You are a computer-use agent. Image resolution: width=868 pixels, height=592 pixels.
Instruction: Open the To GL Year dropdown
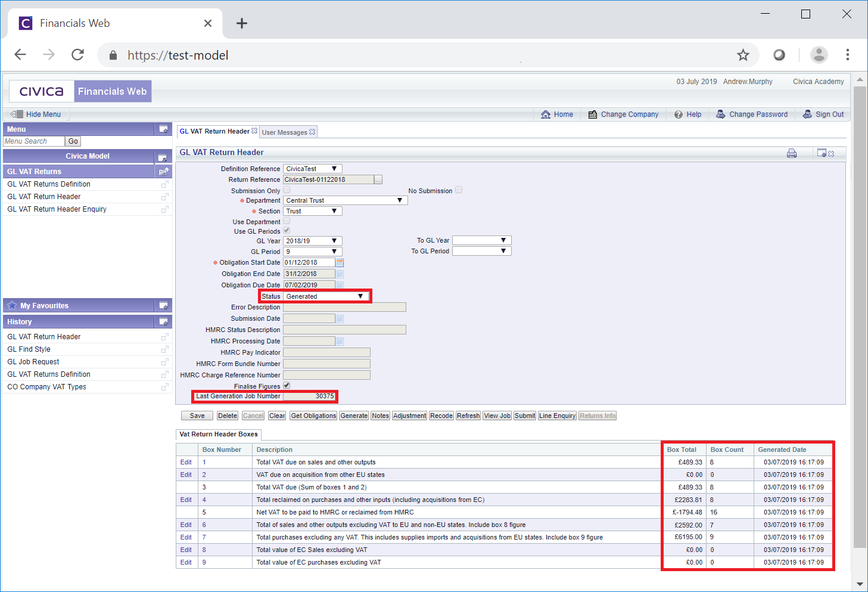pyautogui.click(x=482, y=240)
